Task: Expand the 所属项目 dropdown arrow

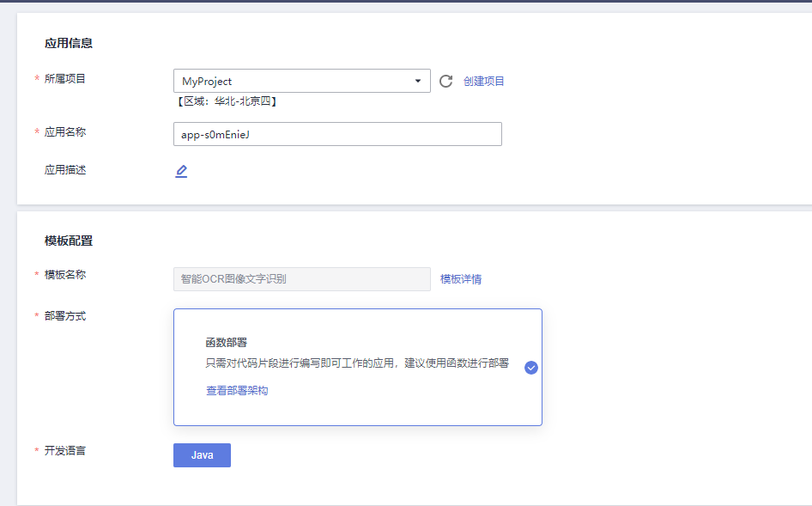Action: click(418, 81)
